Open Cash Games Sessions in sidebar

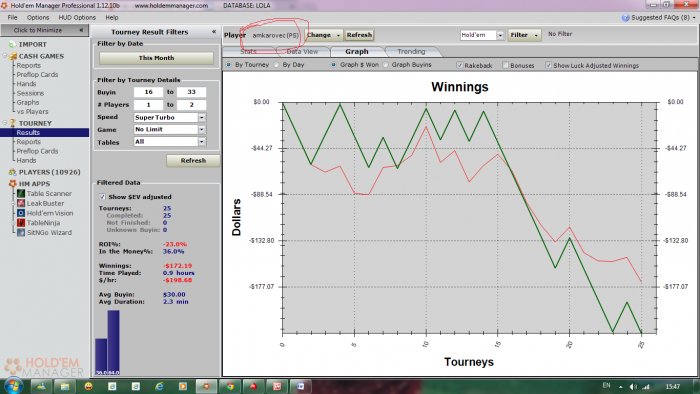[30, 93]
